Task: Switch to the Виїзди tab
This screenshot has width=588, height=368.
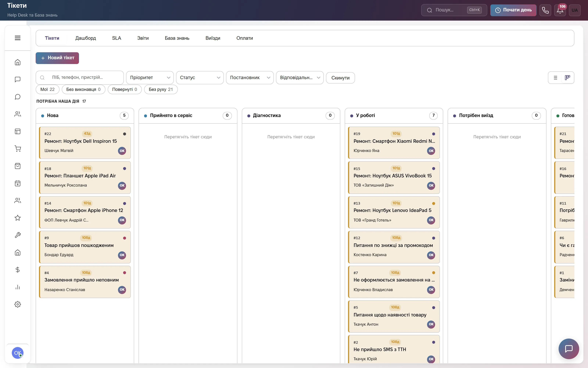Action: (213, 38)
